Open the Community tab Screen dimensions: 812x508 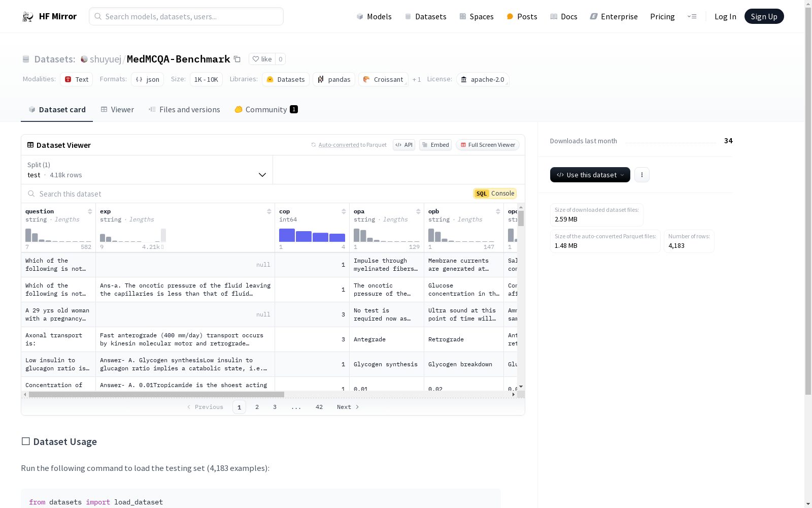point(266,110)
